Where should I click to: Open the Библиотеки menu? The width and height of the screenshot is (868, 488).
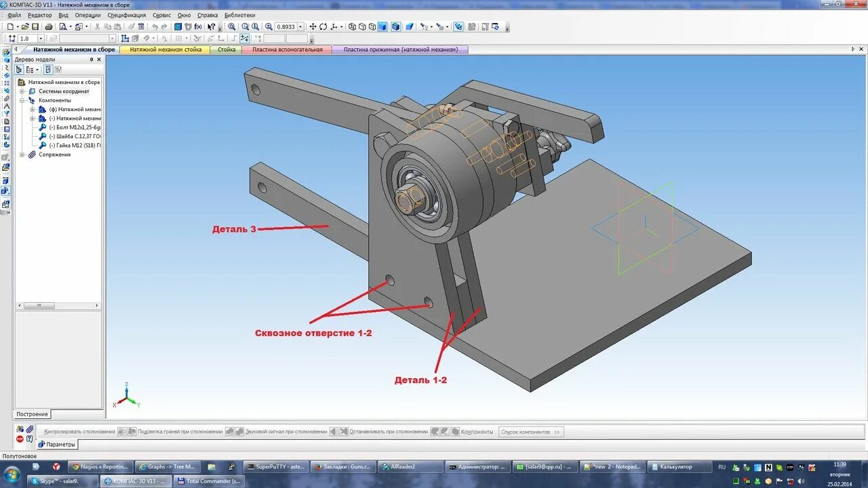239,15
